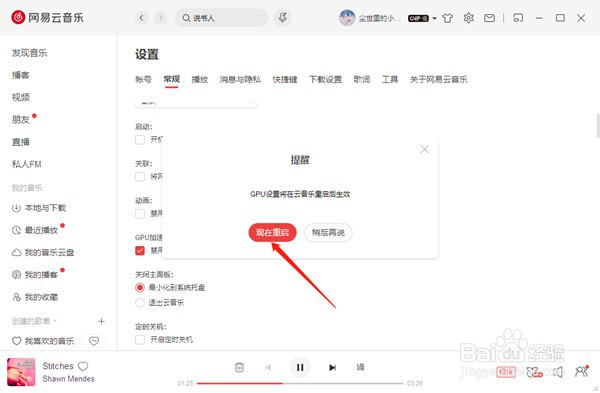This screenshot has width=600, height=393.
Task: Uncheck the GPU加速 disable checkbox
Action: (x=140, y=250)
